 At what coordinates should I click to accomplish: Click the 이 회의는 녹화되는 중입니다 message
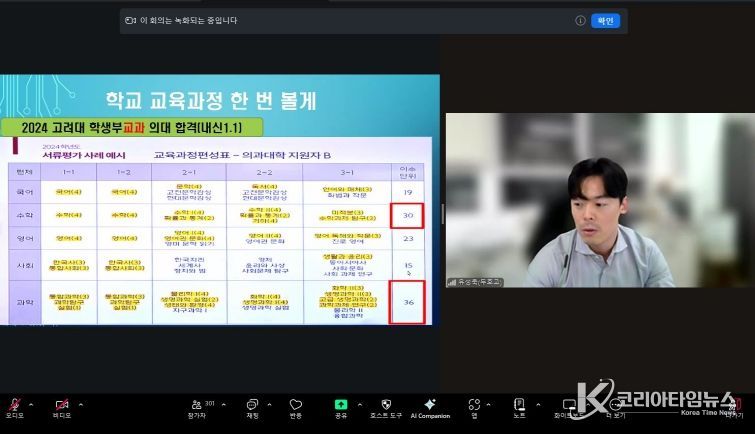pyautogui.click(x=188, y=21)
